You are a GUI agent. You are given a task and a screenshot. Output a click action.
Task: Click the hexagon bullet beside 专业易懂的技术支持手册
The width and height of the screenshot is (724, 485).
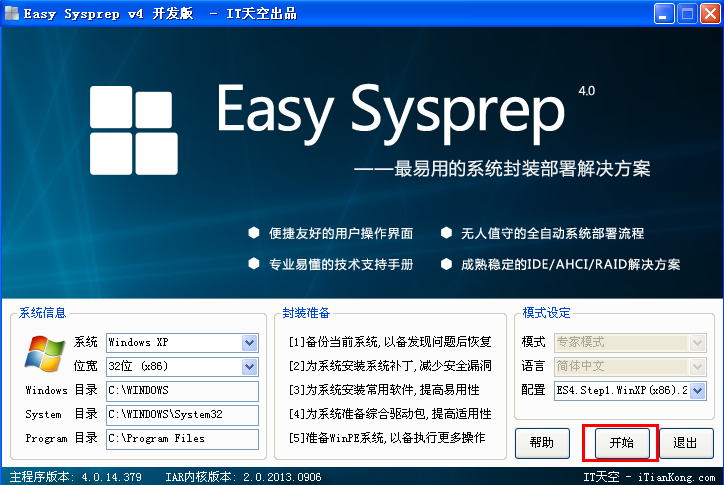[x=254, y=264]
